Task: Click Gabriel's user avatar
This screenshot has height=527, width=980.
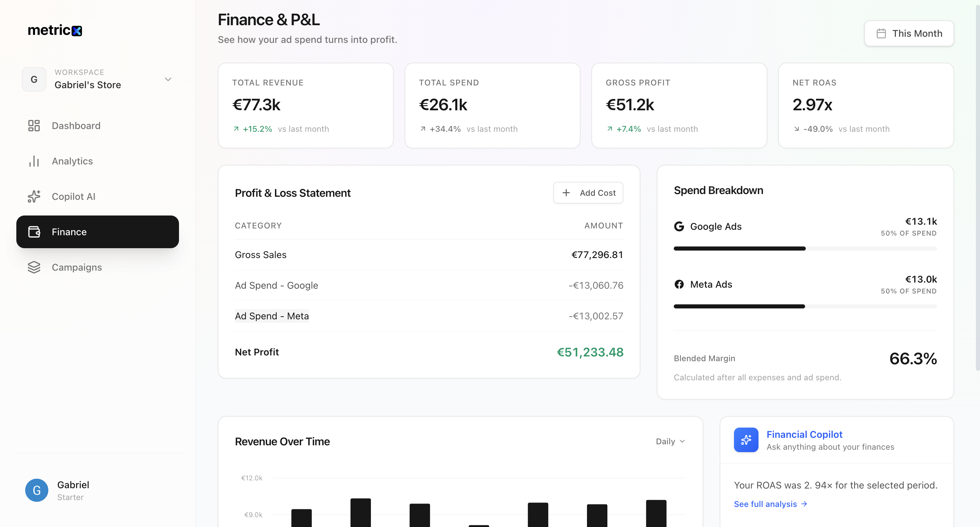Action: [x=36, y=490]
